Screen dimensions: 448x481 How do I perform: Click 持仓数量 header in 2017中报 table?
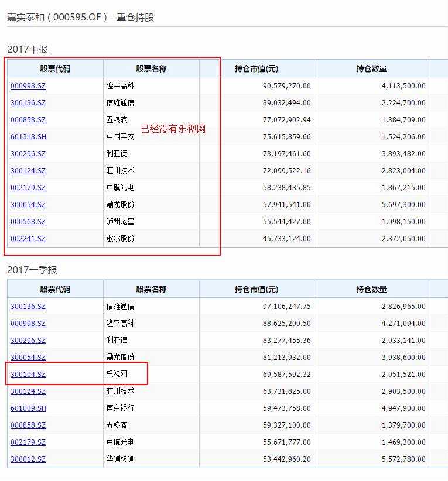coord(371,68)
